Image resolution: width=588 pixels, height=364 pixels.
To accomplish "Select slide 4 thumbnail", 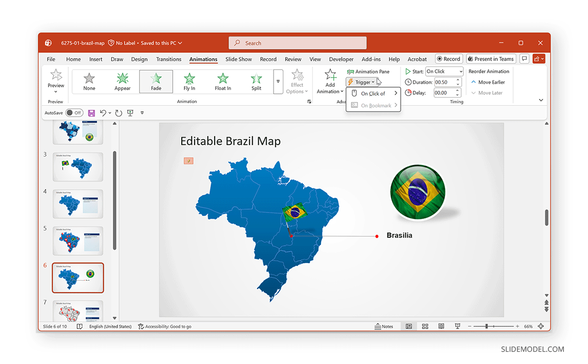I will [78, 204].
